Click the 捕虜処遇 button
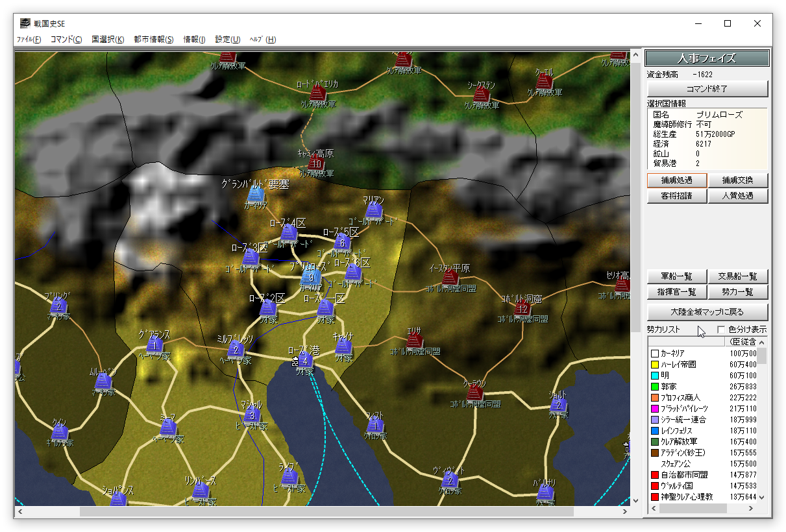The image size is (786, 532). tap(676, 180)
